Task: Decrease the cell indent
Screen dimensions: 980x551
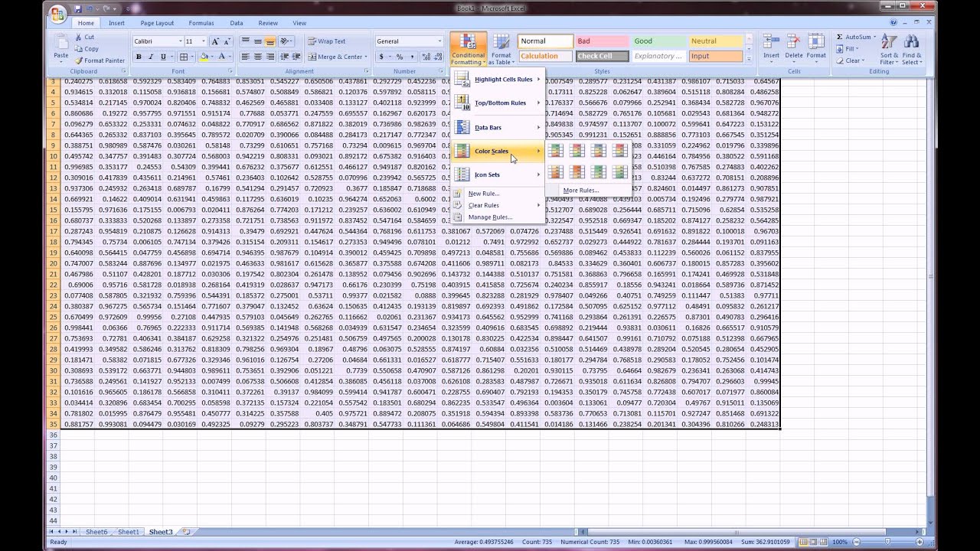Action: click(284, 57)
